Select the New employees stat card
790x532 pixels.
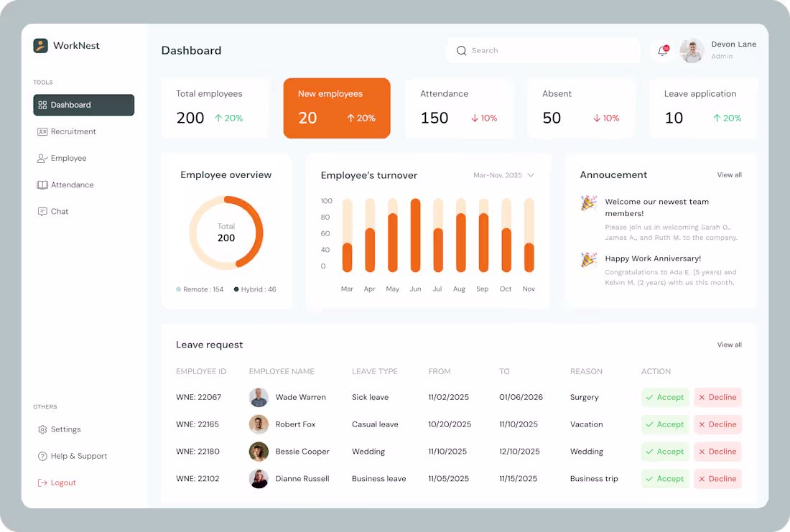[x=337, y=108]
